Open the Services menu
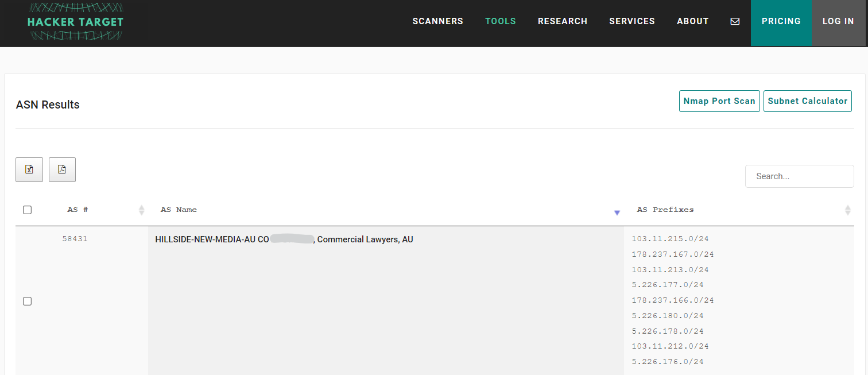Screen dimensions: 868x375 coord(632,21)
